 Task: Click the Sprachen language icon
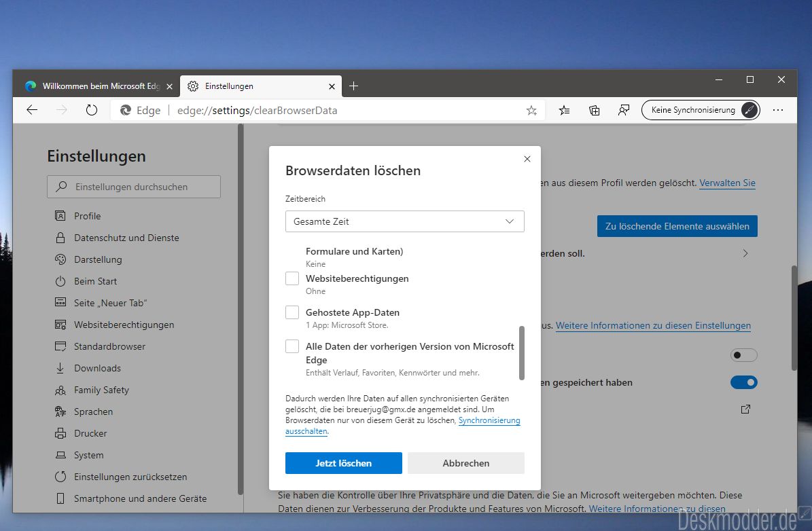60,411
